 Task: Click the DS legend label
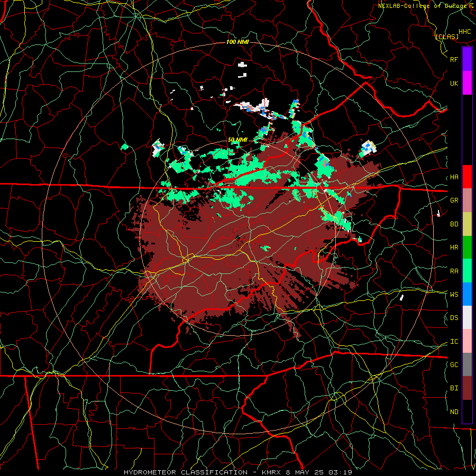click(454, 318)
